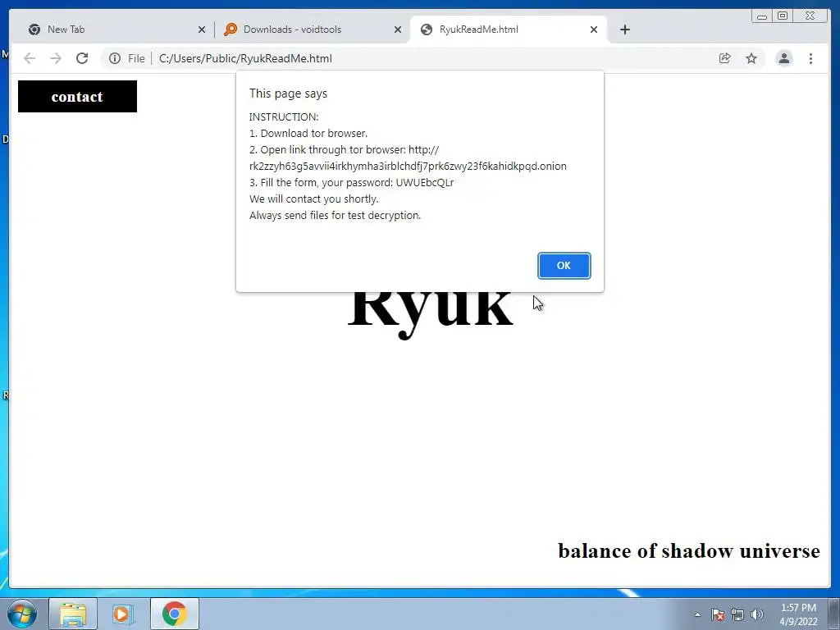Open a new browser tab with plus icon
The image size is (840, 630).
tap(624, 30)
